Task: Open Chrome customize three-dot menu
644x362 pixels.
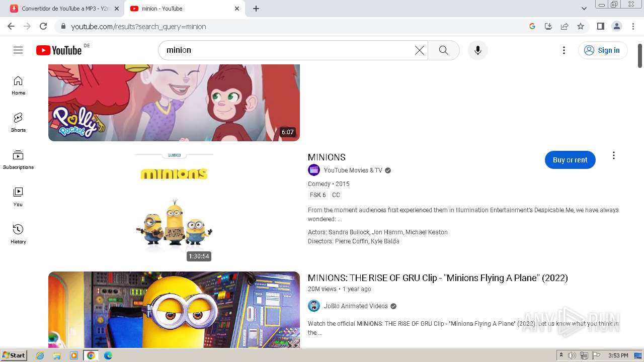Action: pos(633,26)
